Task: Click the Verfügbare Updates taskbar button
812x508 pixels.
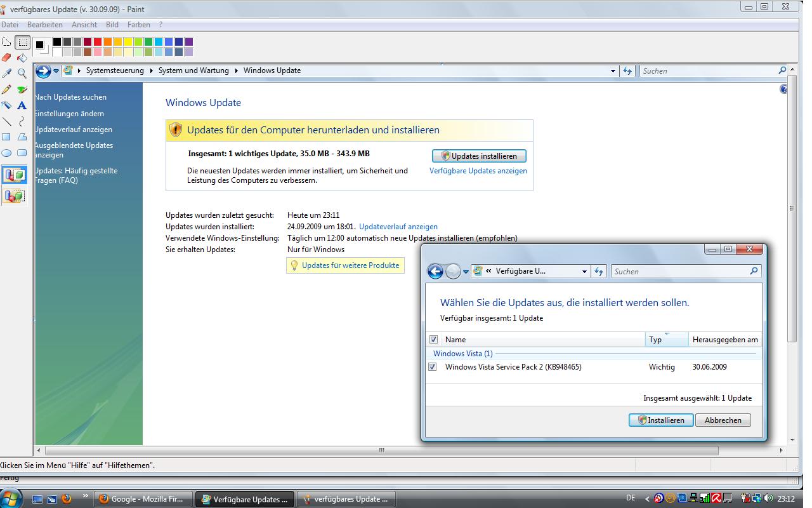Action: click(245, 499)
